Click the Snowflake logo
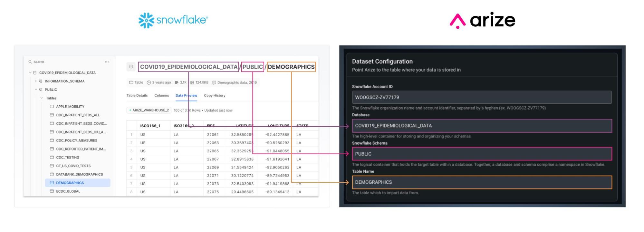Viewport: 644px width, 232px height. pyautogui.click(x=173, y=20)
